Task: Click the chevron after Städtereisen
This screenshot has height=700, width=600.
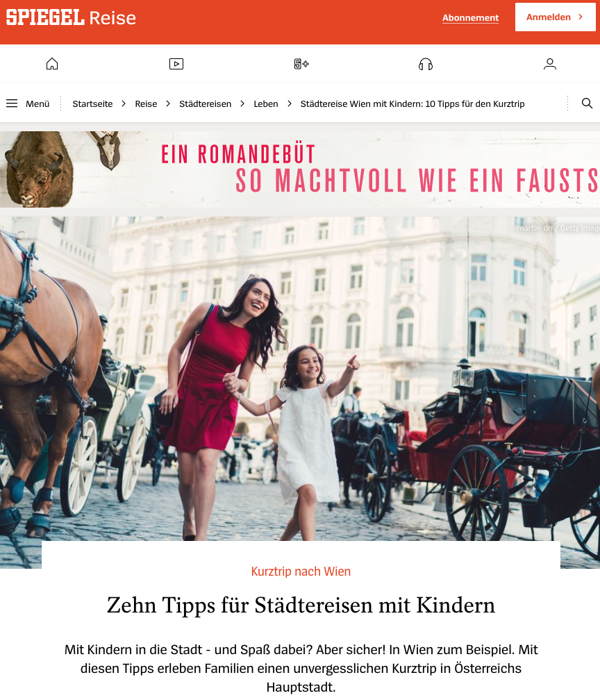Action: tap(242, 103)
